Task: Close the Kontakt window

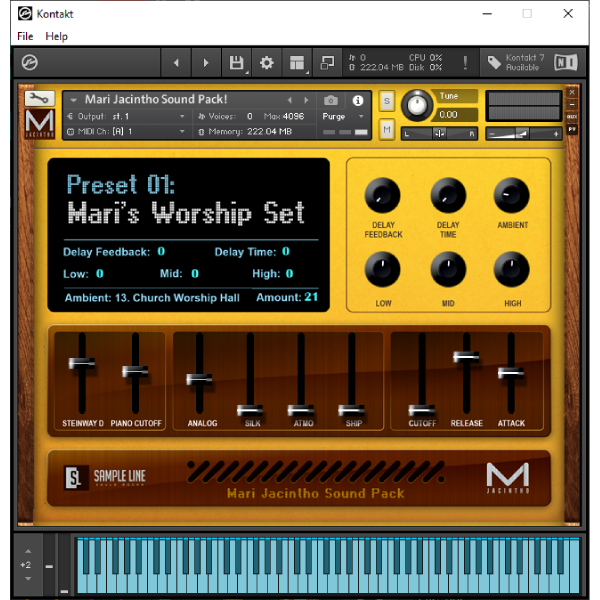Action: point(568,14)
